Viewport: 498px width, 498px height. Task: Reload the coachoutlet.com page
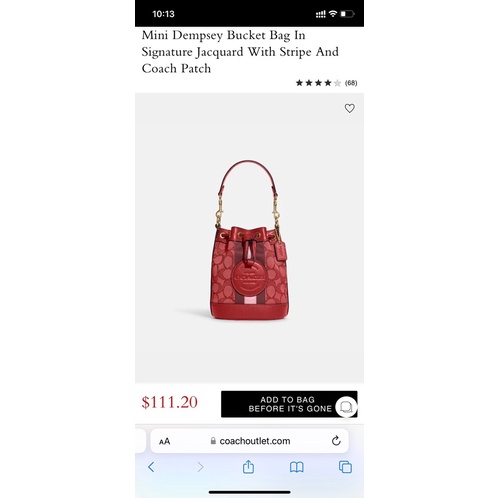(336, 441)
